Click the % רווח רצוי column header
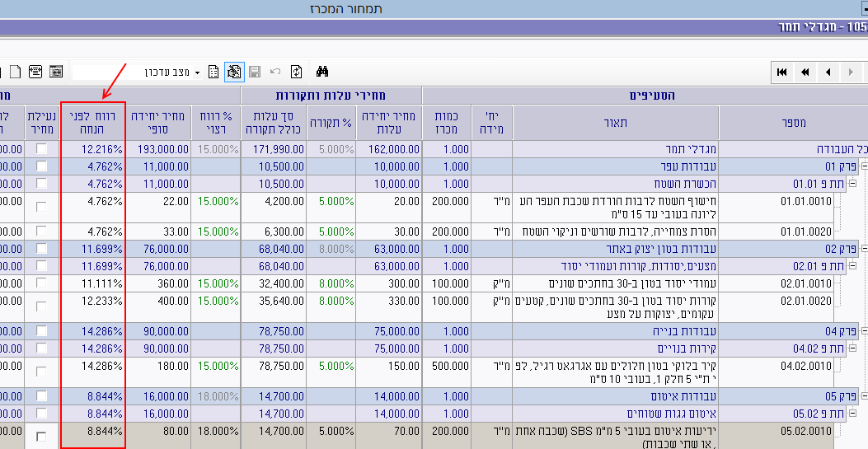Screen dimensions: 868x449 click(216, 123)
